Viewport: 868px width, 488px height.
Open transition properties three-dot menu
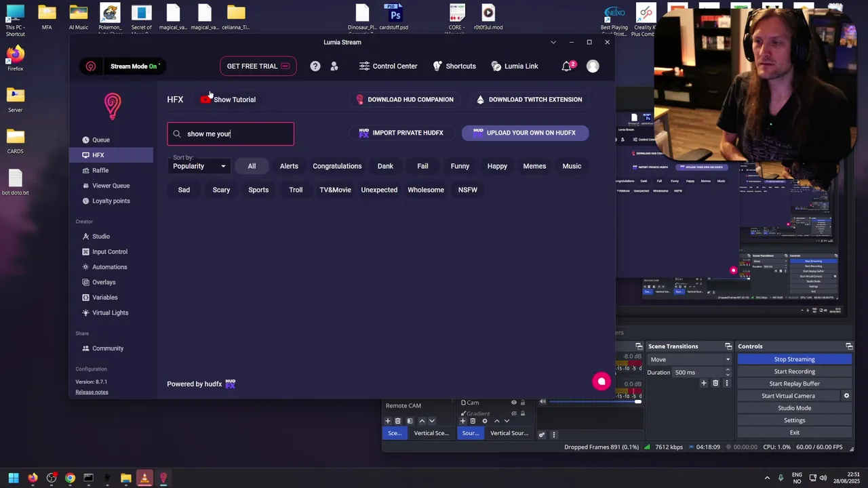pyautogui.click(x=727, y=384)
